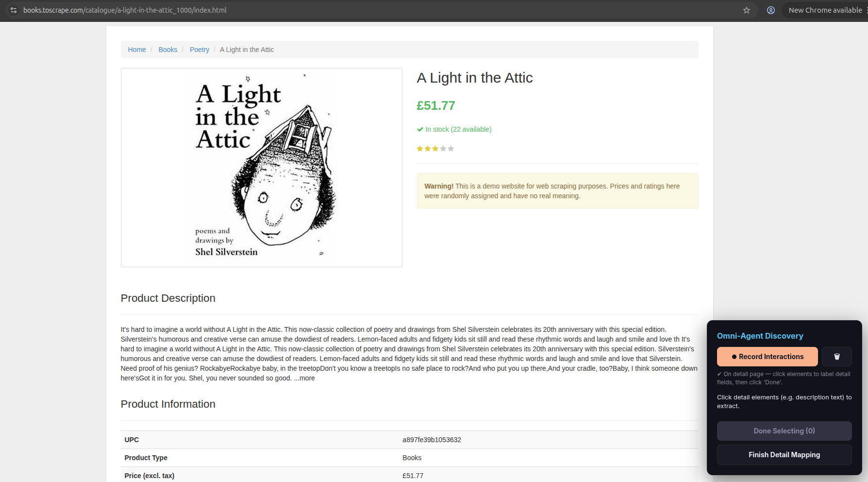Click the 'On detail page' status hint
868x482 pixels.
pyautogui.click(x=784, y=378)
